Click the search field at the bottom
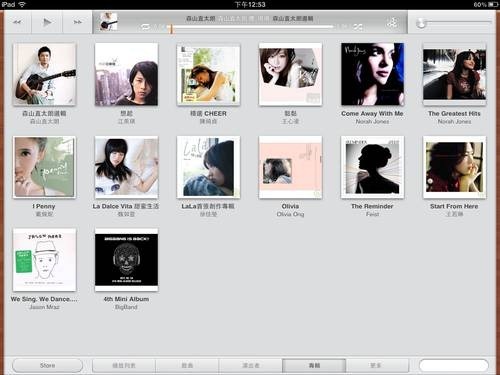500x375 pixels. point(454,365)
